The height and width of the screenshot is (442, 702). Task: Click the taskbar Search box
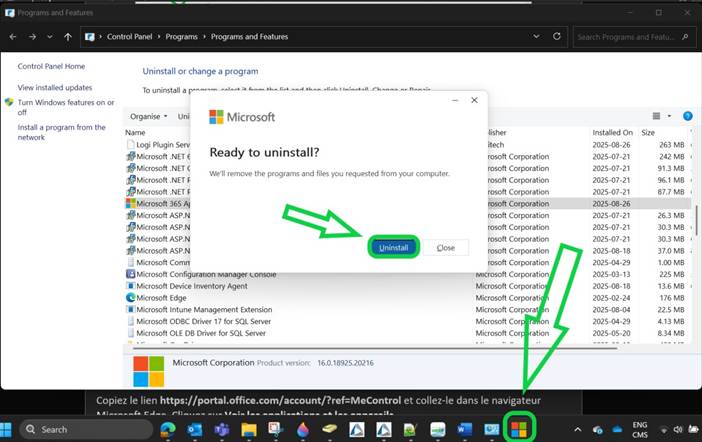(86, 429)
